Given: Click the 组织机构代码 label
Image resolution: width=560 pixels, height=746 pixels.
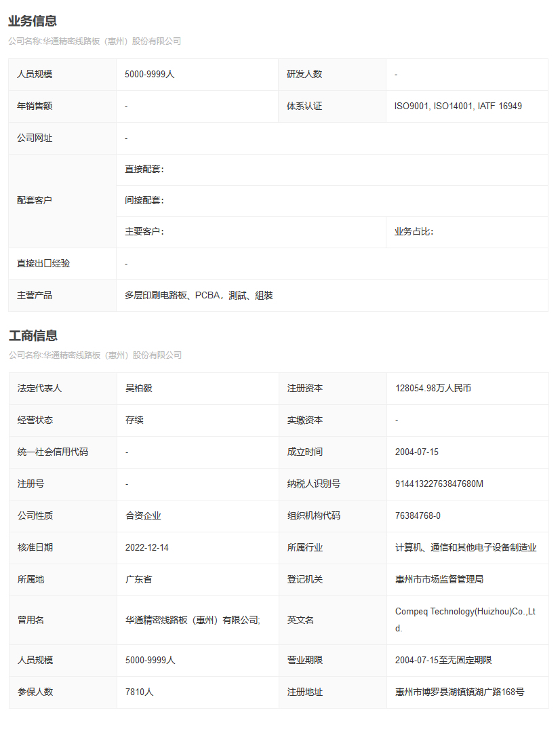Looking at the screenshot, I should click(313, 515).
